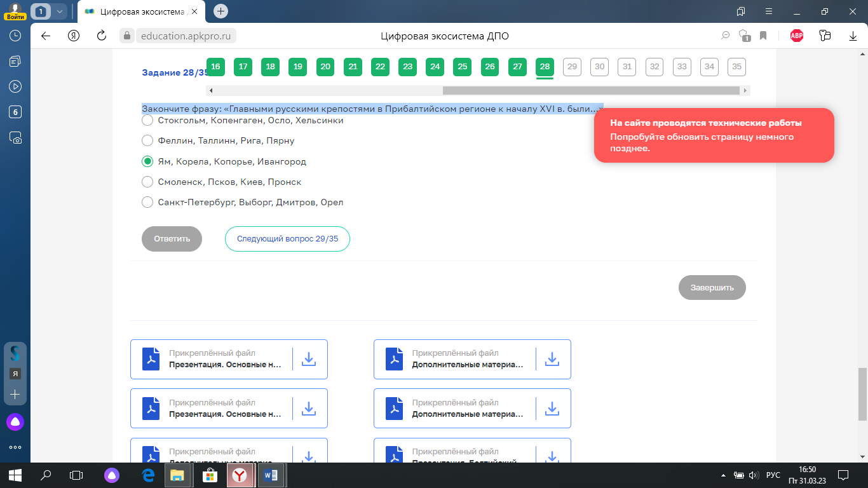Click the Завершить button

coord(712,287)
